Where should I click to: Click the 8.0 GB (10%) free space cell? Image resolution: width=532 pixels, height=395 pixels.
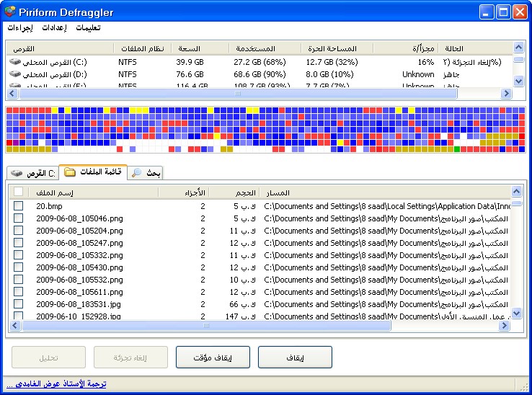(x=329, y=74)
